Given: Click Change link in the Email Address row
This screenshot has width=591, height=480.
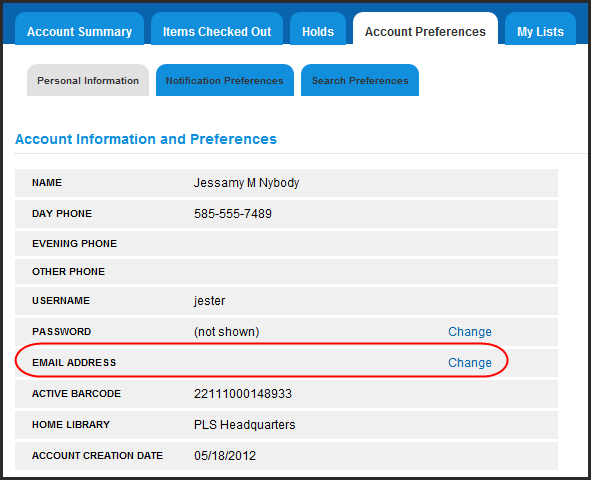Looking at the screenshot, I should coord(470,362).
